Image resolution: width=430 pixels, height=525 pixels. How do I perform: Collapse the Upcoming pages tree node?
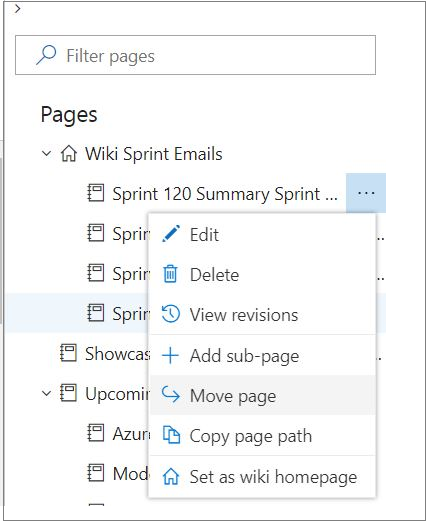pyautogui.click(x=47, y=393)
